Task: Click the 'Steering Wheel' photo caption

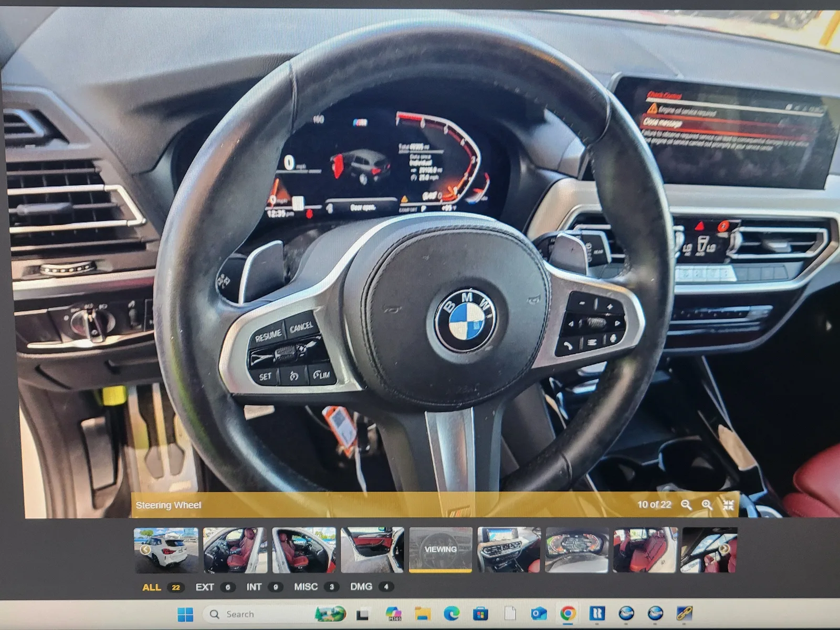Action: [x=169, y=505]
